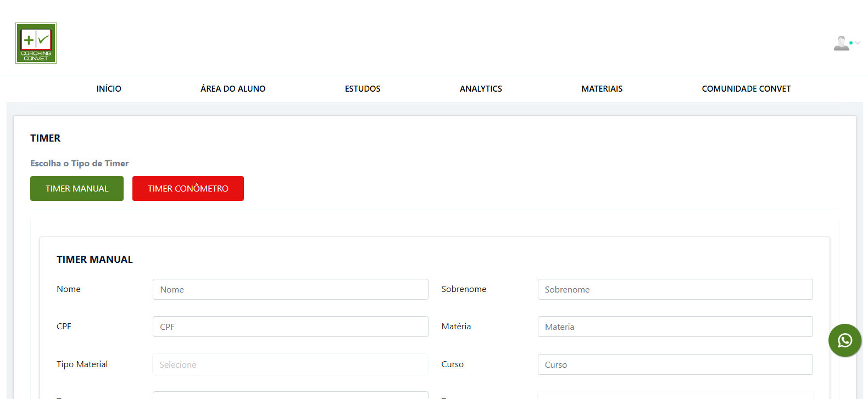Screen dimensions: 868x399
Task: Select ESTUDOS in the navigation bar
Action: [363, 89]
